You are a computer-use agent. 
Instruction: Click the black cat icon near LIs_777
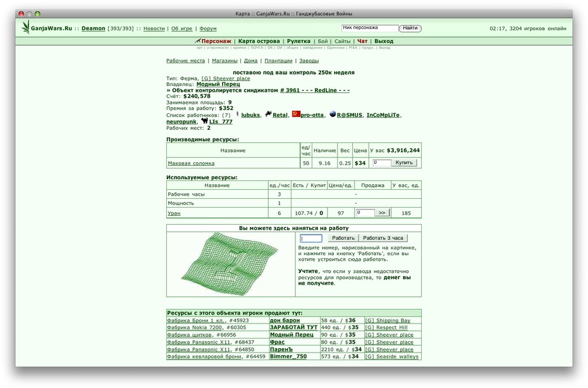tap(204, 121)
